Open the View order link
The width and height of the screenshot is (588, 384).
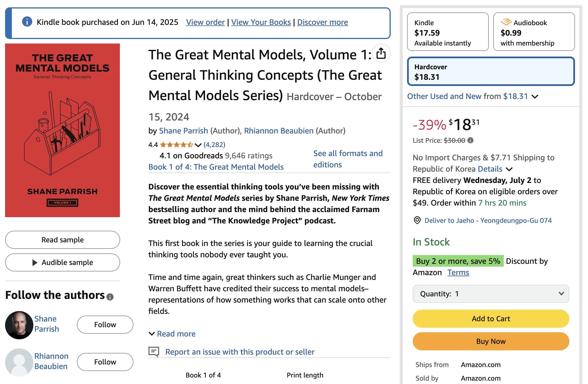coord(205,22)
